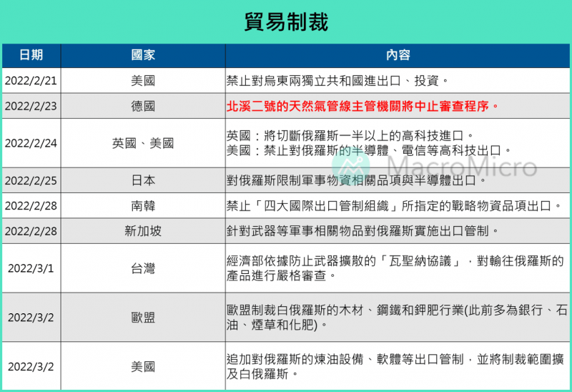Select country cell 美國 in the last row

tap(143, 366)
